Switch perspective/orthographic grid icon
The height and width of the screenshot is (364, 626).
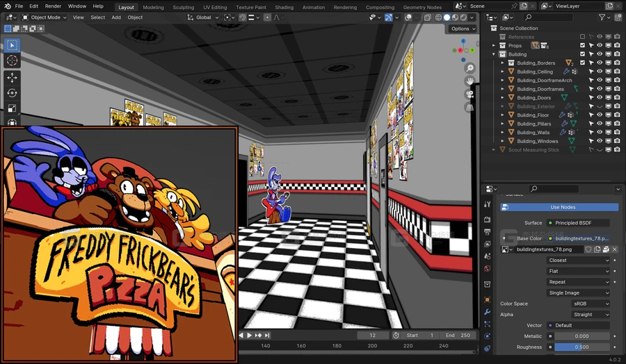(470, 107)
